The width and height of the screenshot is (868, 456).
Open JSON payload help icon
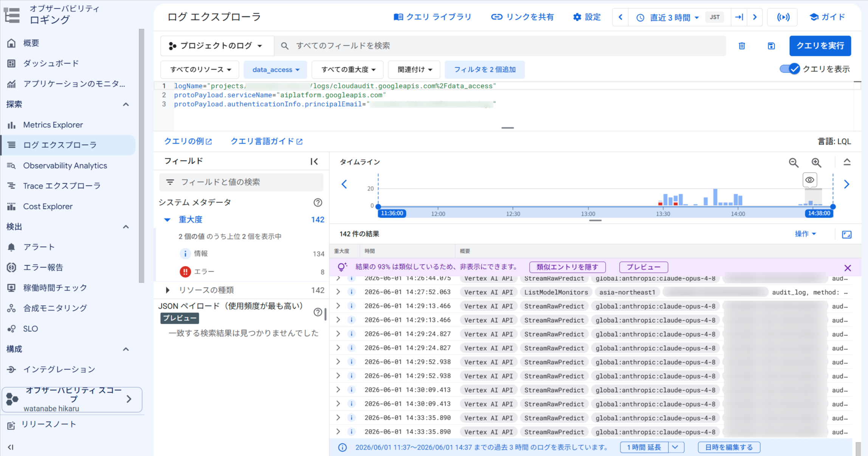pos(318,312)
